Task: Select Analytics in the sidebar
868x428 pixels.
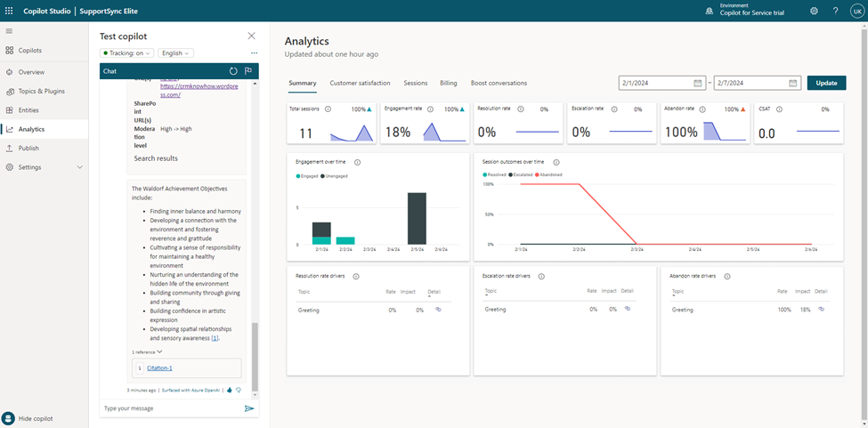Action: (45, 129)
